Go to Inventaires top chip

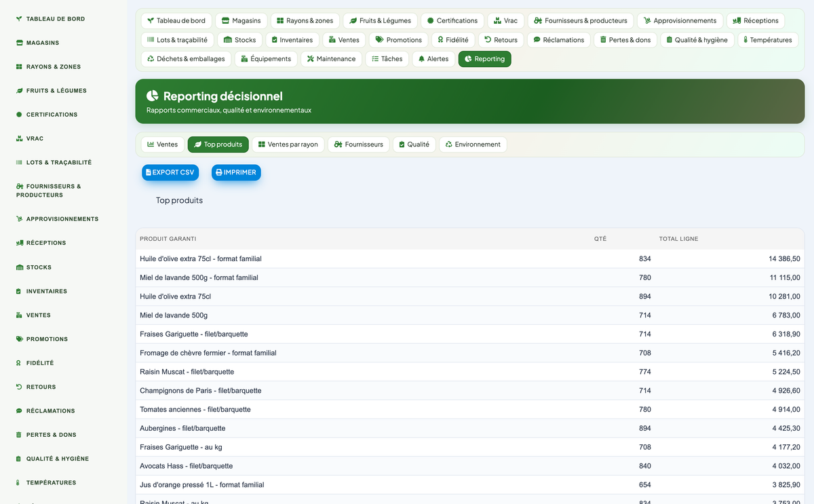point(292,40)
